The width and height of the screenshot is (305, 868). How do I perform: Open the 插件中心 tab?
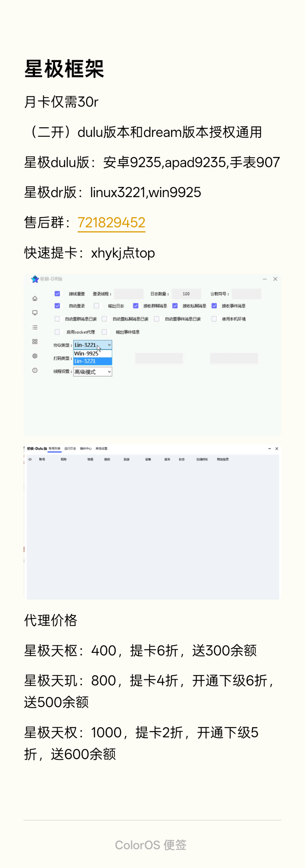(x=86, y=449)
